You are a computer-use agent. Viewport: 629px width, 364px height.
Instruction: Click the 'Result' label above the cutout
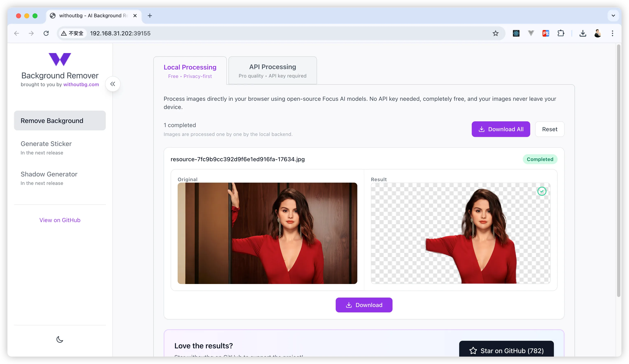(x=379, y=180)
